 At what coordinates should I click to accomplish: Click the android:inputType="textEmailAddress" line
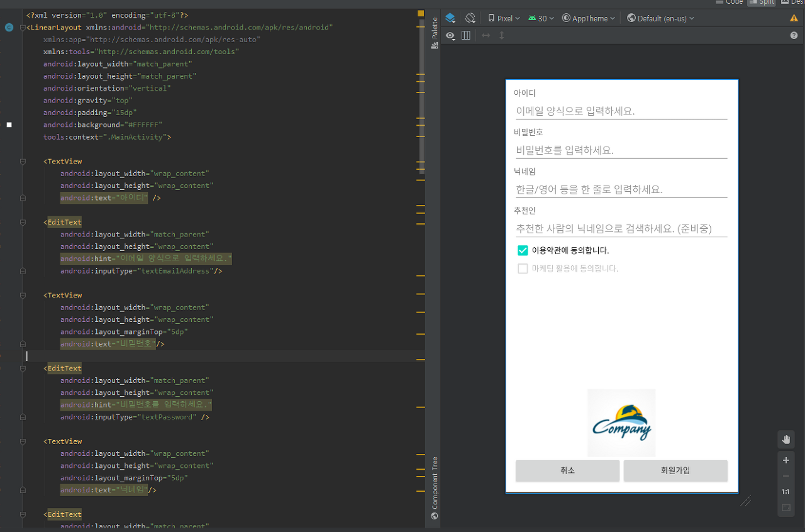point(142,271)
